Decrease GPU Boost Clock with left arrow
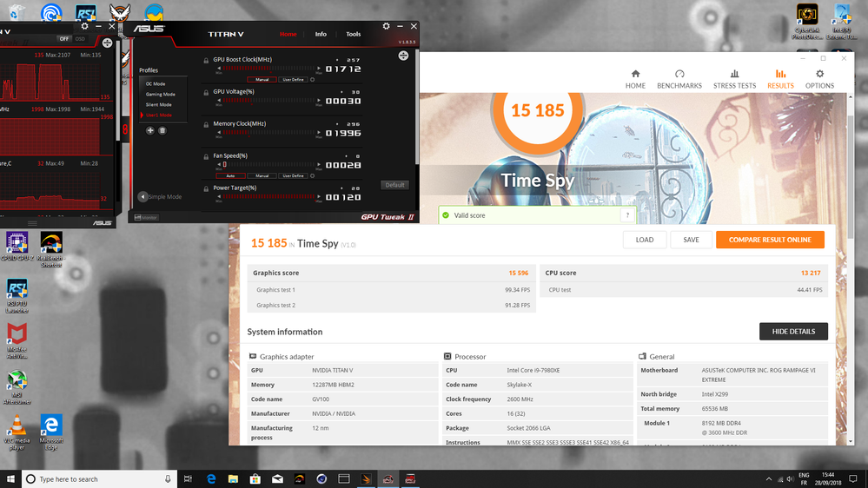The image size is (868, 488). 219,69
